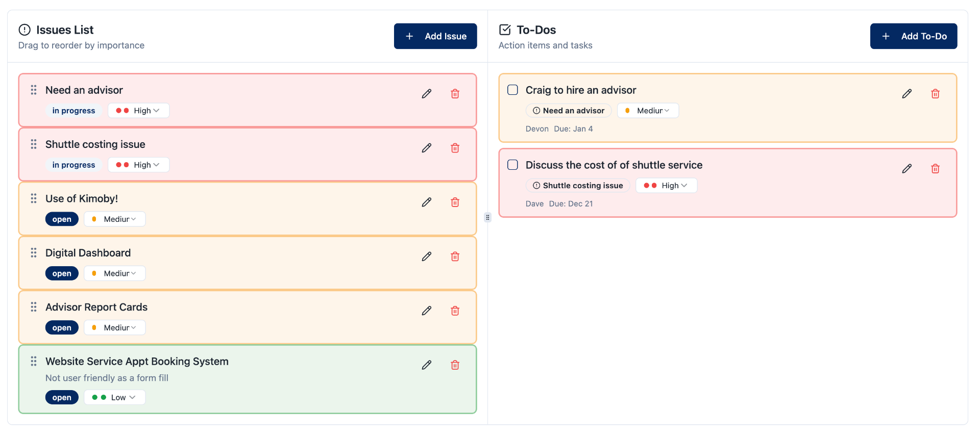Image resolution: width=980 pixels, height=436 pixels.
Task: Open the Medium priority dropdown for Advisor Report Cards
Action: (115, 328)
